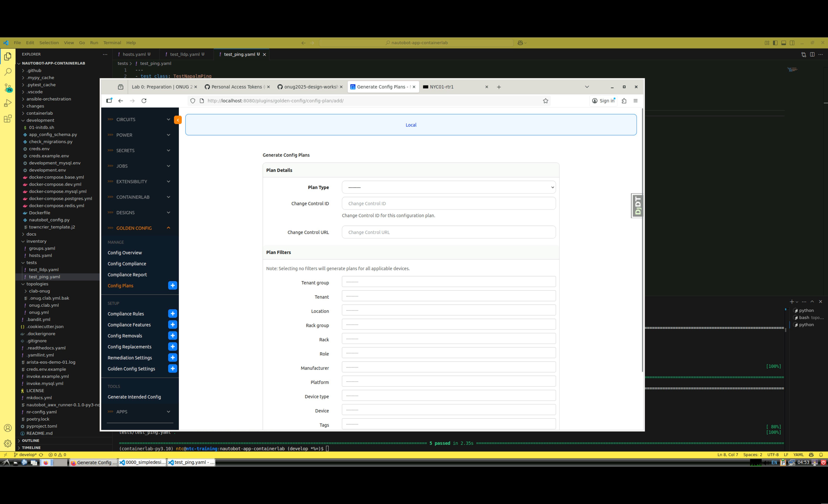The image size is (828, 504).
Task: Open Generate Intended Config tool link
Action: point(134,397)
